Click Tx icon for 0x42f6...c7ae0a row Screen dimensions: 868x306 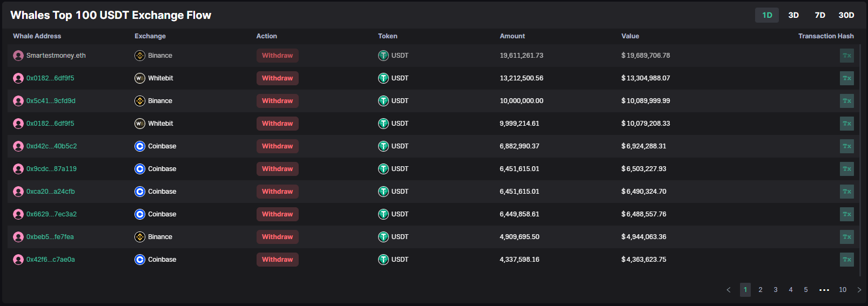(846, 260)
